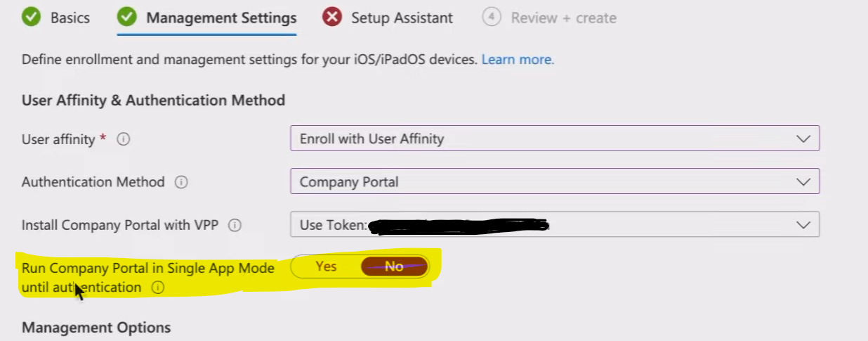This screenshot has width=868, height=341.
Task: Open the Authentication Method dropdown
Action: pyautogui.click(x=555, y=181)
